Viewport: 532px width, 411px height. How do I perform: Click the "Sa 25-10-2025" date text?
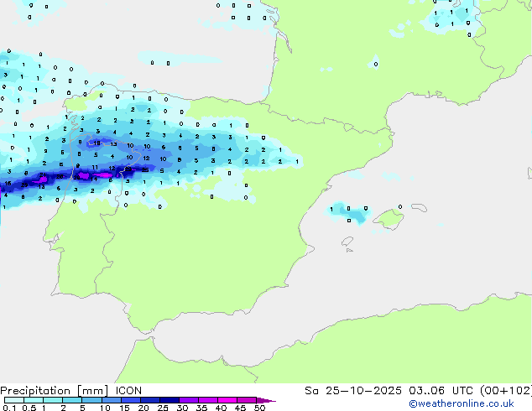pyautogui.click(x=353, y=391)
